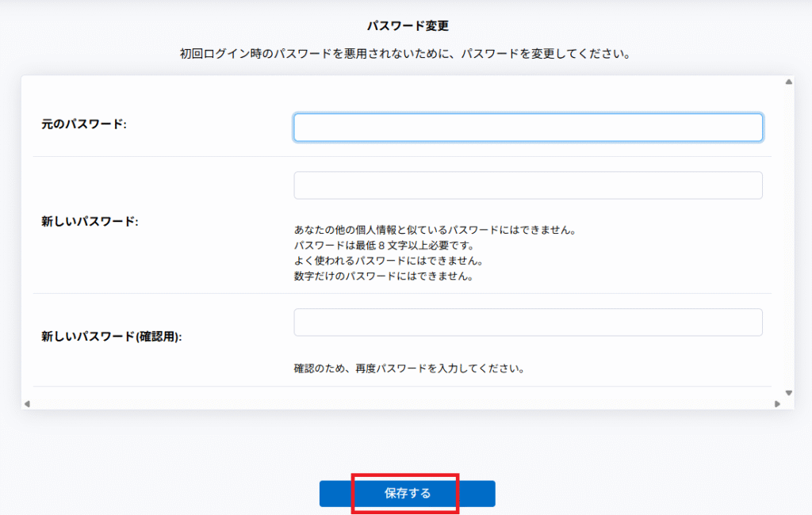
Task: Click the 個人情報と似ているパスワード hint line
Action: click(434, 231)
